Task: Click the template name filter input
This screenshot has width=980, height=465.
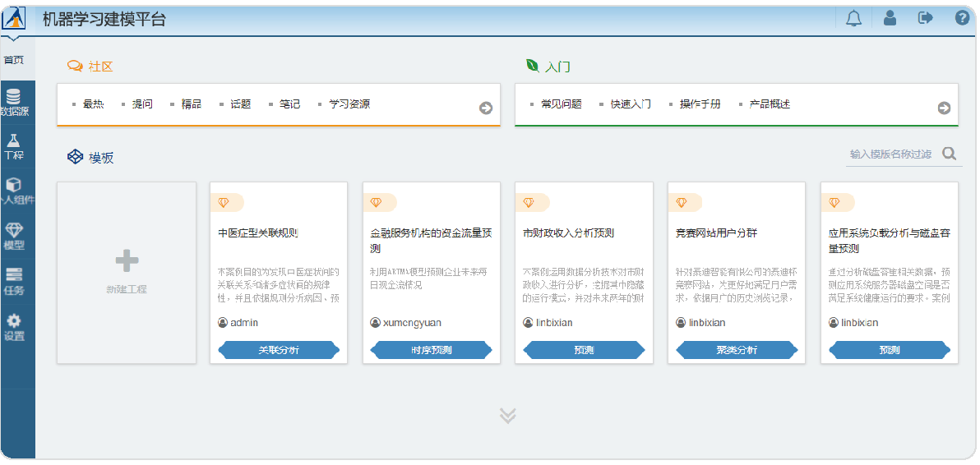Action: pyautogui.click(x=892, y=154)
